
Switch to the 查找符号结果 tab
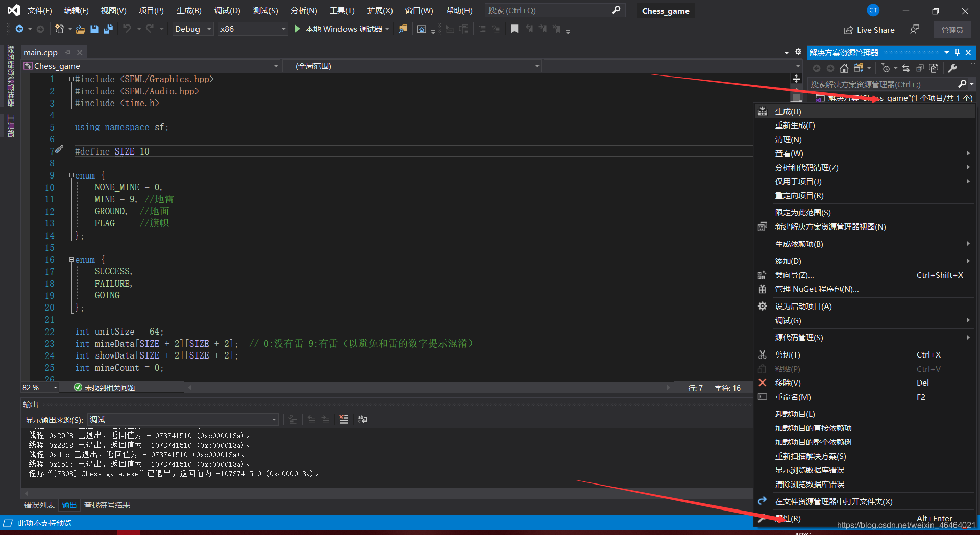pos(107,505)
